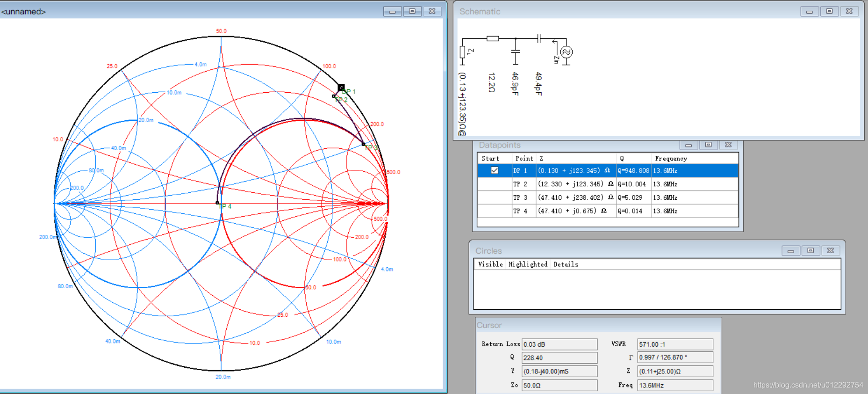Close the Circles panel

coord(831,251)
